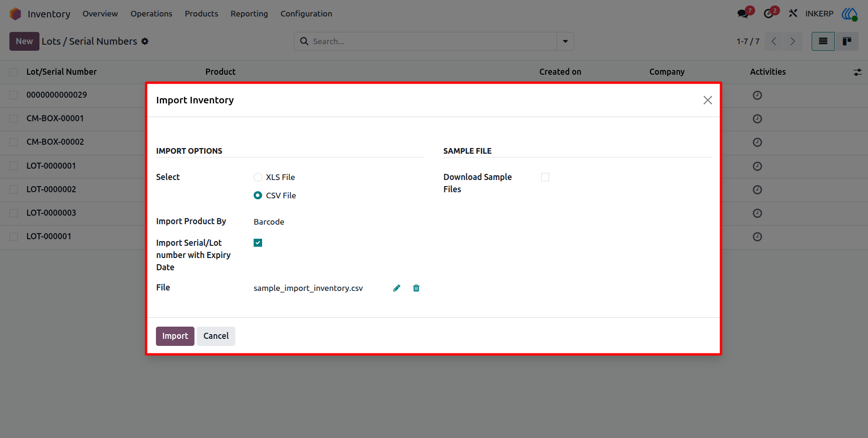
Task: Delete the uploaded file with trash icon
Action: pos(416,288)
